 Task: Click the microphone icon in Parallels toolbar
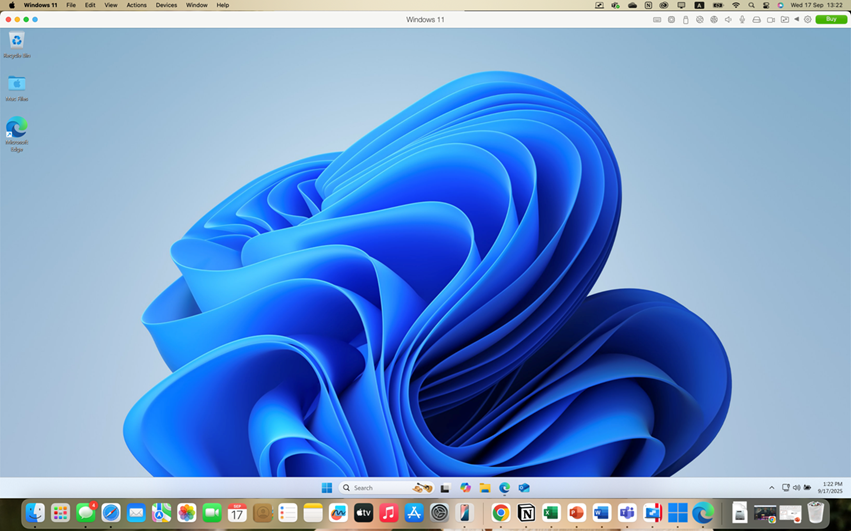point(742,20)
